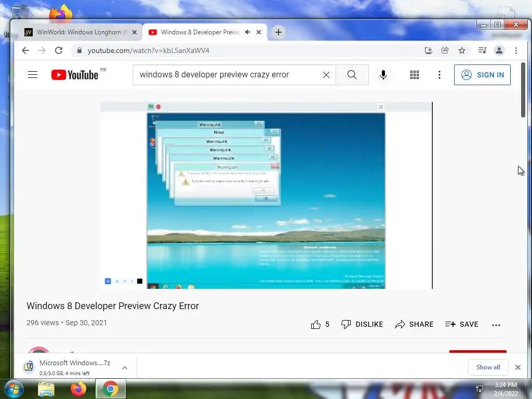The width and height of the screenshot is (532, 399).
Task: Expand download item options chevron
Action: (125, 368)
